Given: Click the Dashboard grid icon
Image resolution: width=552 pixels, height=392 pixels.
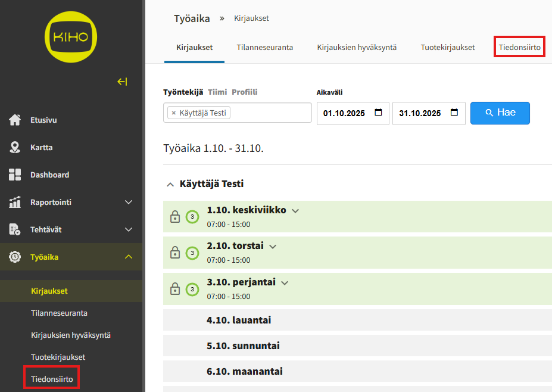Looking at the screenshot, I should [15, 175].
